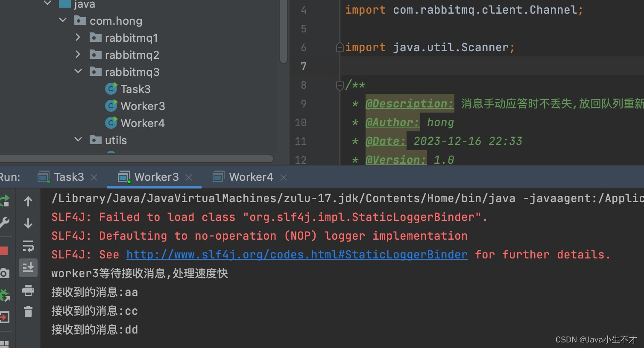The height and width of the screenshot is (348, 644).
Task: Toggle soft-wrap in Run console
Action: (x=28, y=246)
